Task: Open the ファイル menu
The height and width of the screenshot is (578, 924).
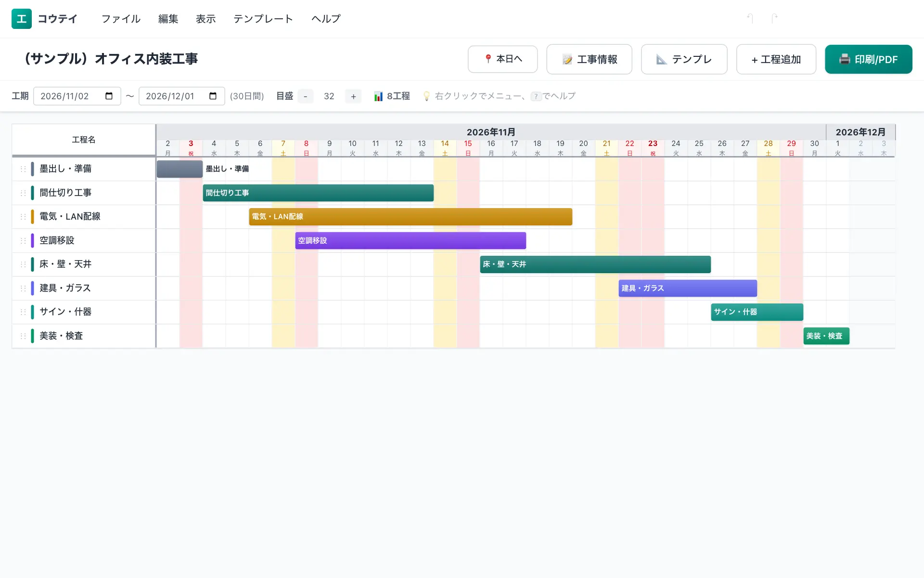Action: (121, 19)
